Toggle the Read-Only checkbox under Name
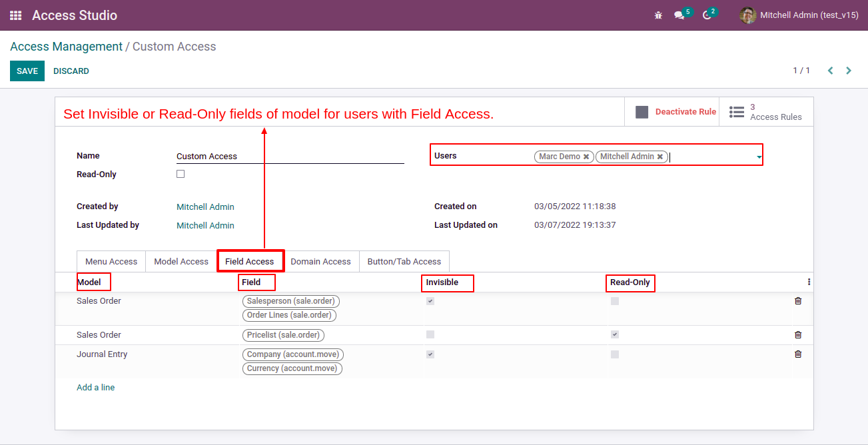 point(181,174)
